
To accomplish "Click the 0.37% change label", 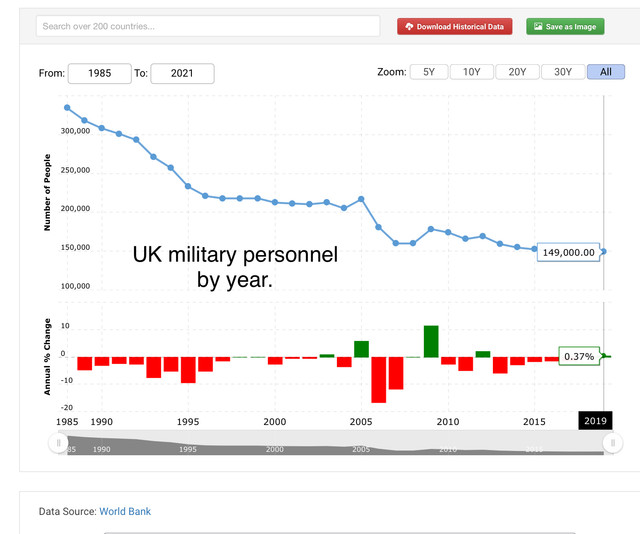I will click(x=579, y=356).
